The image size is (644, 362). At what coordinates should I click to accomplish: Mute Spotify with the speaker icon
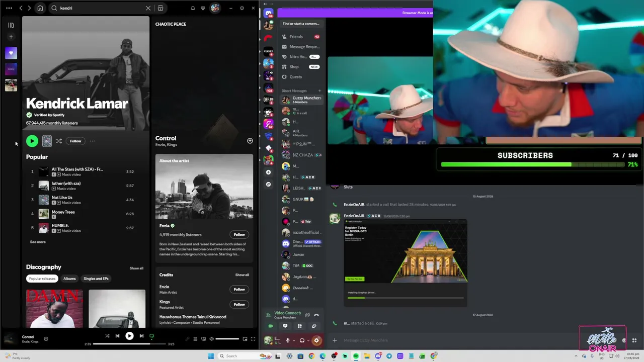[x=211, y=339]
